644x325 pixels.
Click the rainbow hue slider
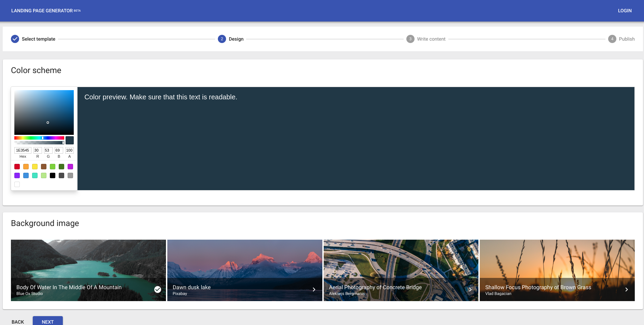(x=39, y=138)
